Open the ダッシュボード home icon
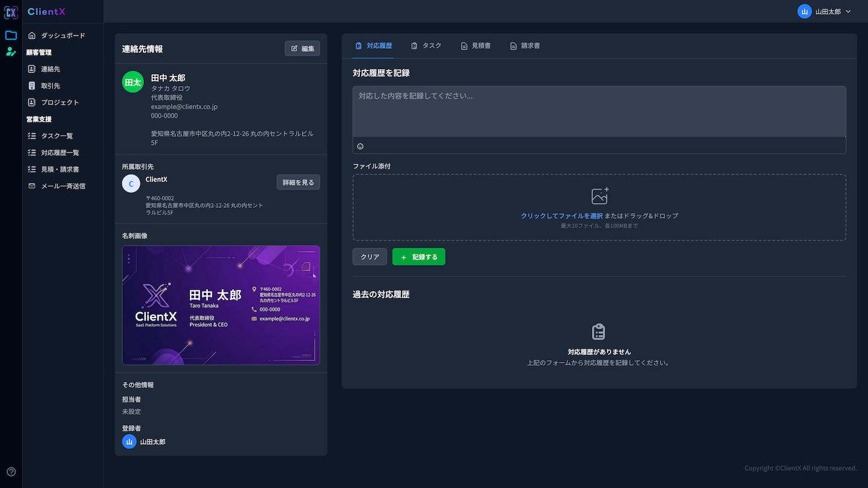Screen dimensions: 868x488 [x=31, y=35]
